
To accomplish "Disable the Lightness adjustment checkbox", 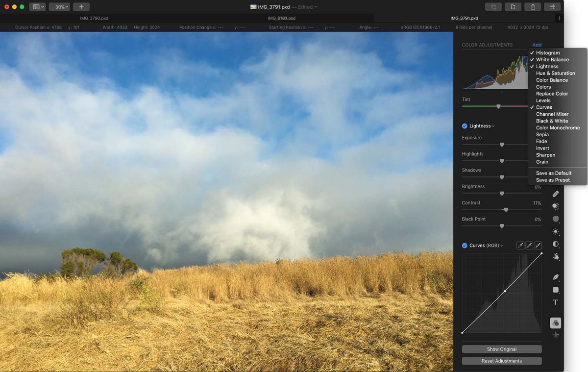I will (x=464, y=125).
